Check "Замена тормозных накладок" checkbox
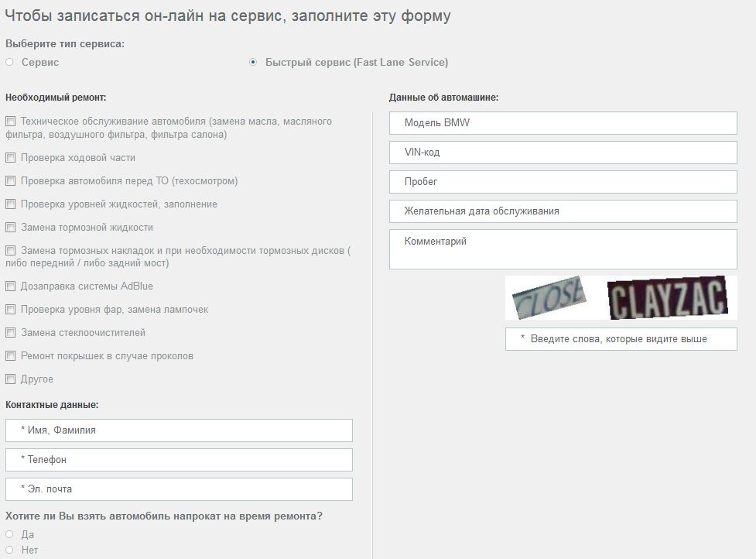 tap(10, 250)
